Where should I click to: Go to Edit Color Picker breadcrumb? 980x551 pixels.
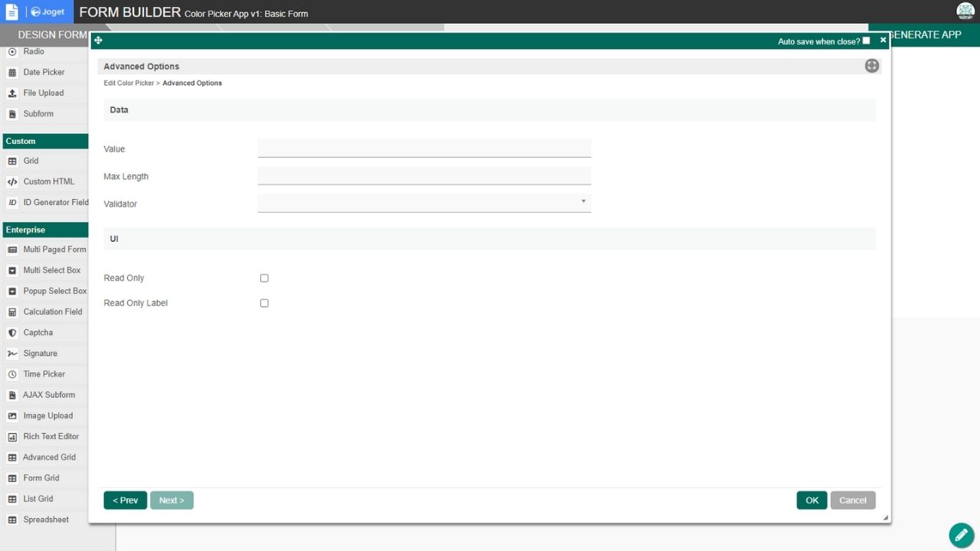pos(129,83)
